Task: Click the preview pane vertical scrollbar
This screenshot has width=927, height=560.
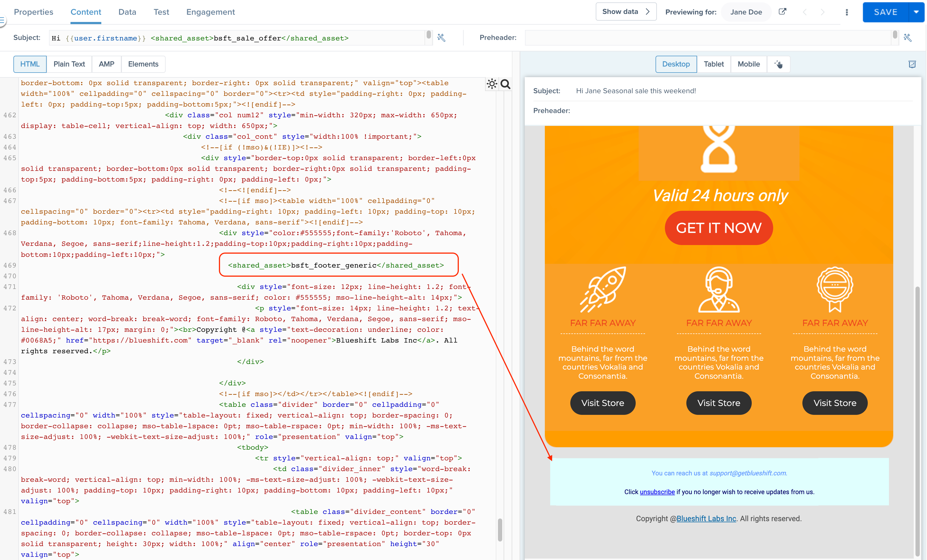Action: [x=917, y=421]
